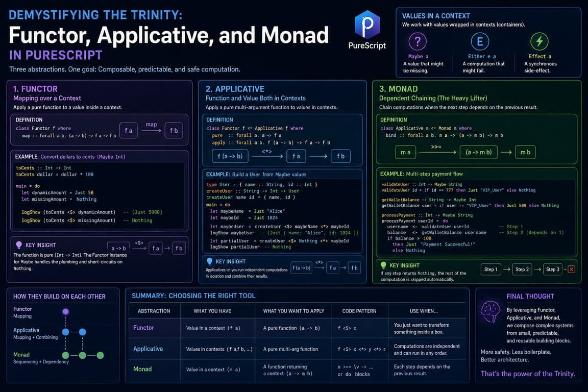The width and height of the screenshot is (588, 392).
Task: Click 'WHAT YOU WANT TO APPLY' column header
Action: coord(293,311)
